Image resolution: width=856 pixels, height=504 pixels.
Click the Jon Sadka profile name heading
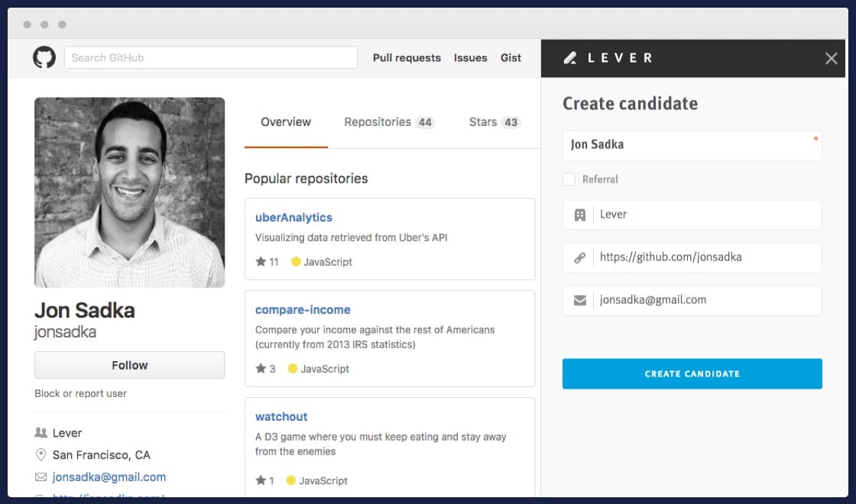click(x=85, y=310)
